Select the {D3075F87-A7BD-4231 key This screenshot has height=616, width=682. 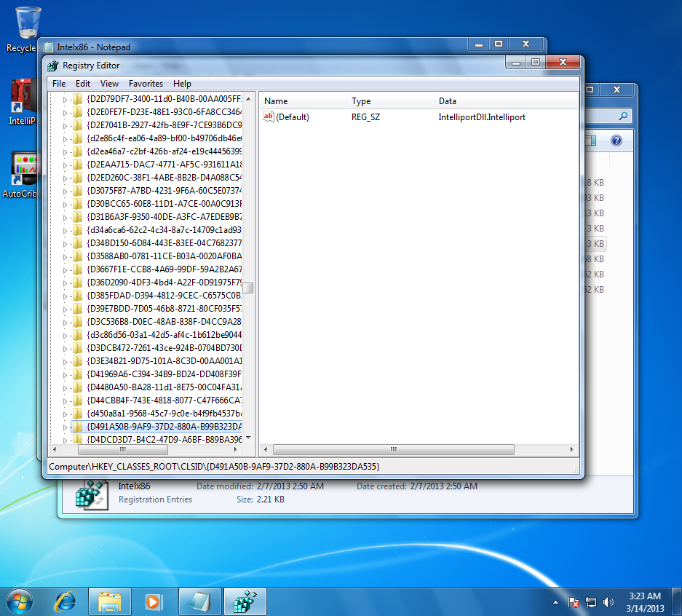[x=164, y=191]
